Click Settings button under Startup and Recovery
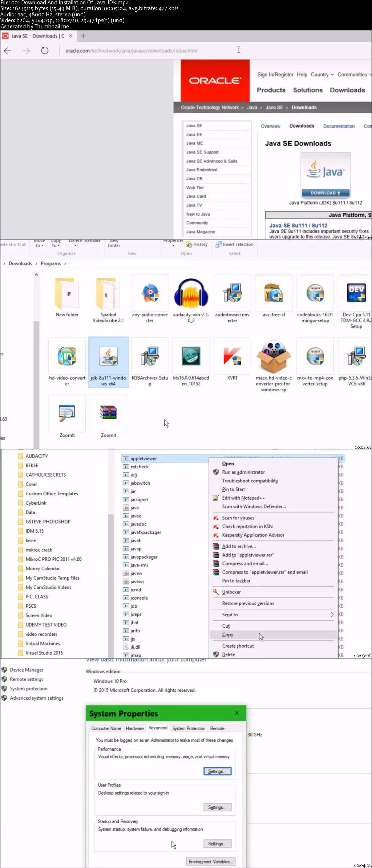Viewport: 372px width, 868px height. (217, 844)
